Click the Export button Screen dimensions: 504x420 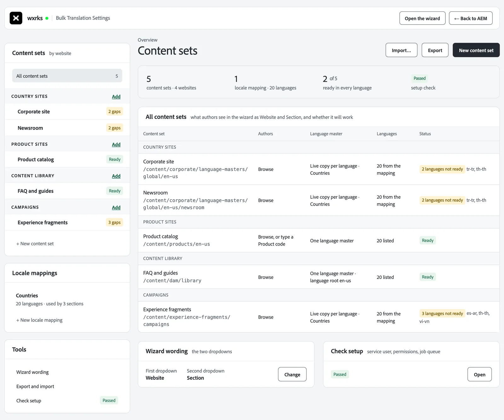[435, 50]
